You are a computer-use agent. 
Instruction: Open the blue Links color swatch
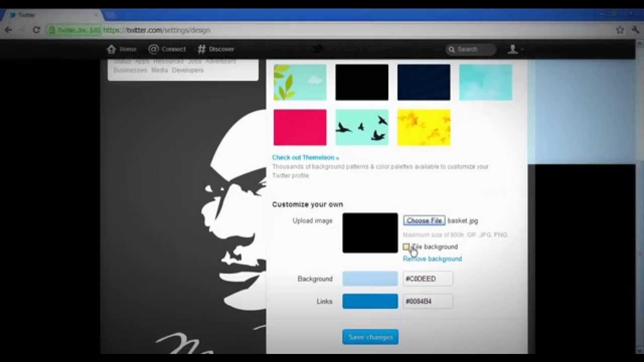point(370,301)
